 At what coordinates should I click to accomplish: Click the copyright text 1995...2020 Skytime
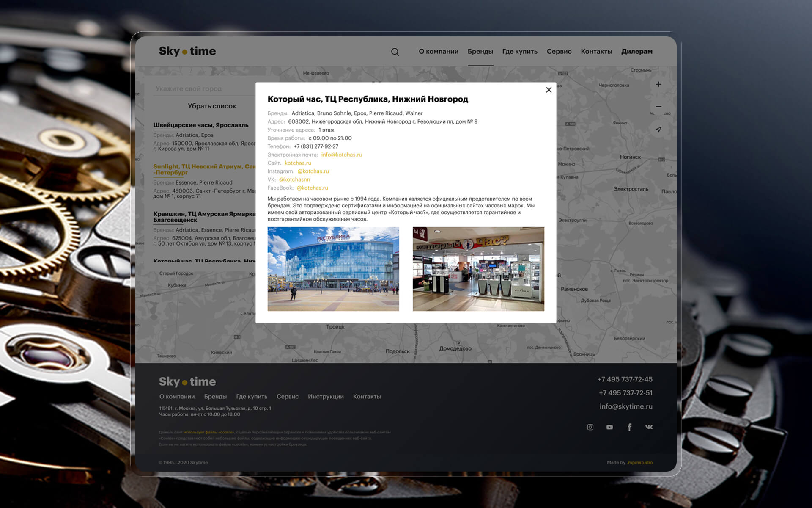[183, 463]
